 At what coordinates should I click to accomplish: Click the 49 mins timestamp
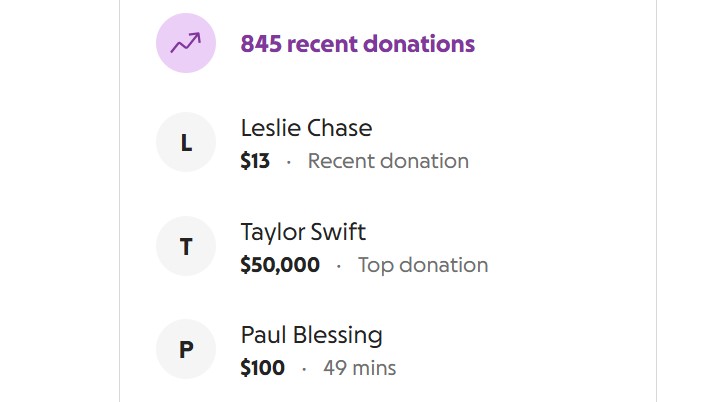tap(360, 368)
